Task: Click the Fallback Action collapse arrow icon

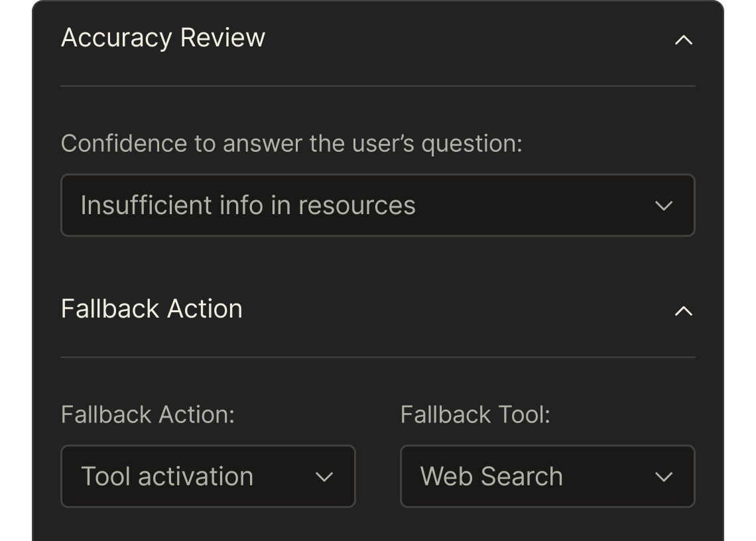Action: click(684, 309)
